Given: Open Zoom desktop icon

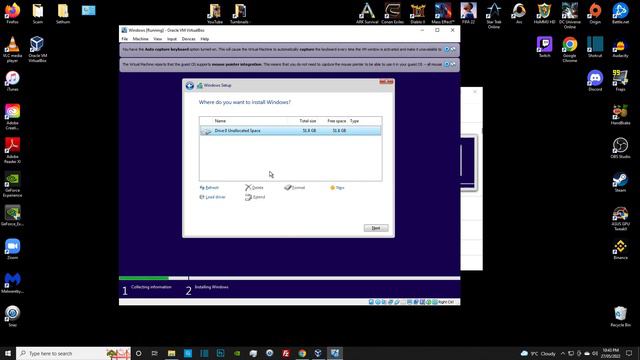Looking at the screenshot, I should (12, 249).
